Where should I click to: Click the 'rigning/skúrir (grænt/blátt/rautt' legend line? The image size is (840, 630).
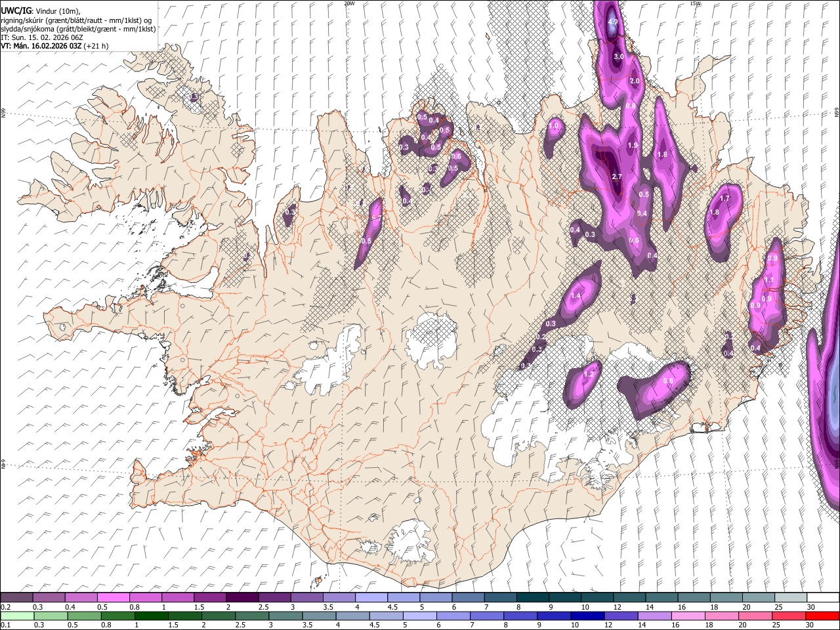point(76,20)
